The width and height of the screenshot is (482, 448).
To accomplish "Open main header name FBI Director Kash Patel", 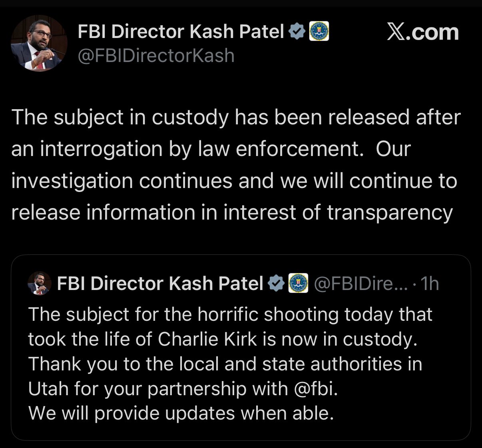I will click(x=181, y=32).
